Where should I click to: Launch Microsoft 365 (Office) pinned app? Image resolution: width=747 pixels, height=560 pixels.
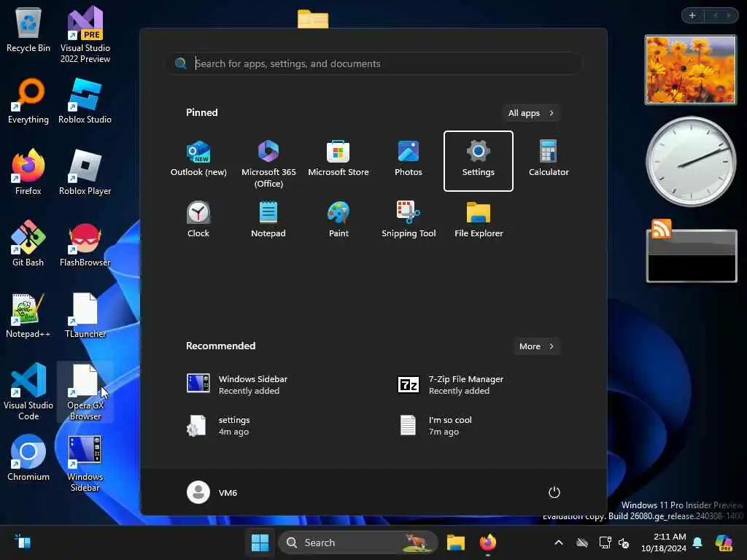click(268, 161)
